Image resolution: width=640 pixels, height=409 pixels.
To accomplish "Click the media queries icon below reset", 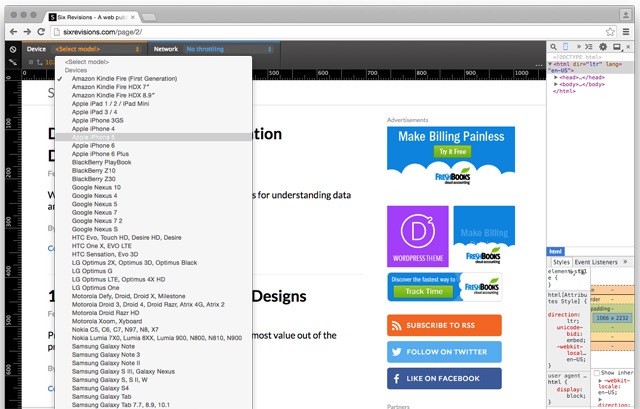I will point(13,62).
